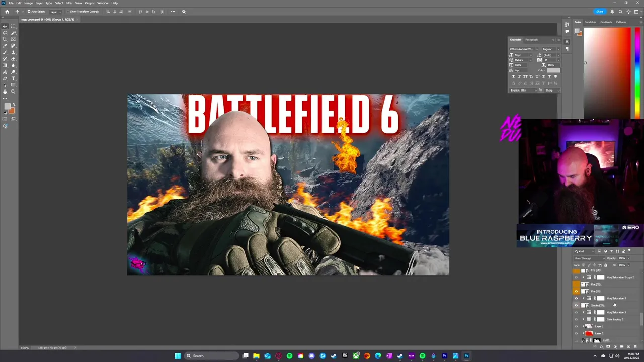This screenshot has width=644, height=362.
Task: Open the layer Opacity dropdown arrow
Action: tap(628, 258)
